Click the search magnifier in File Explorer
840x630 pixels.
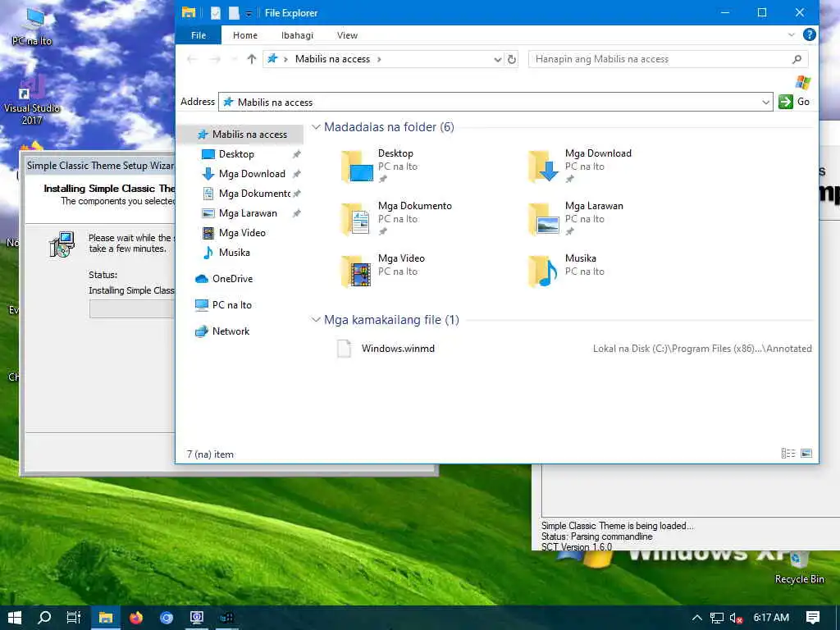tap(797, 59)
